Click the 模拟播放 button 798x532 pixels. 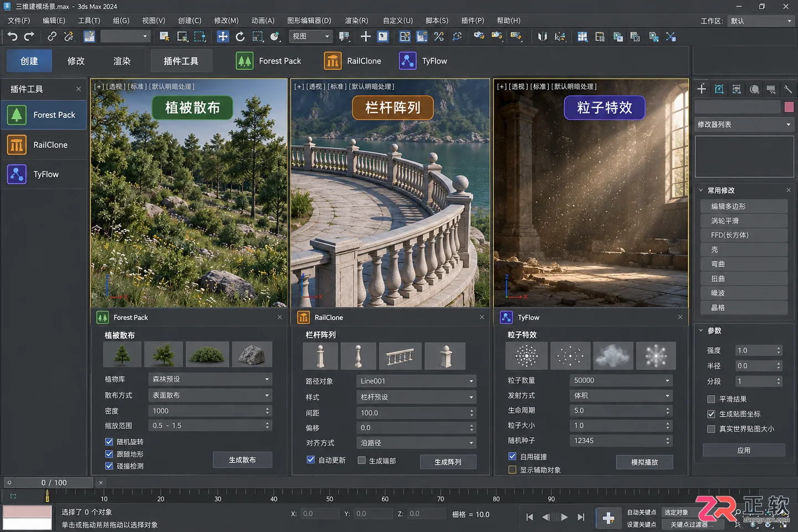click(x=644, y=462)
